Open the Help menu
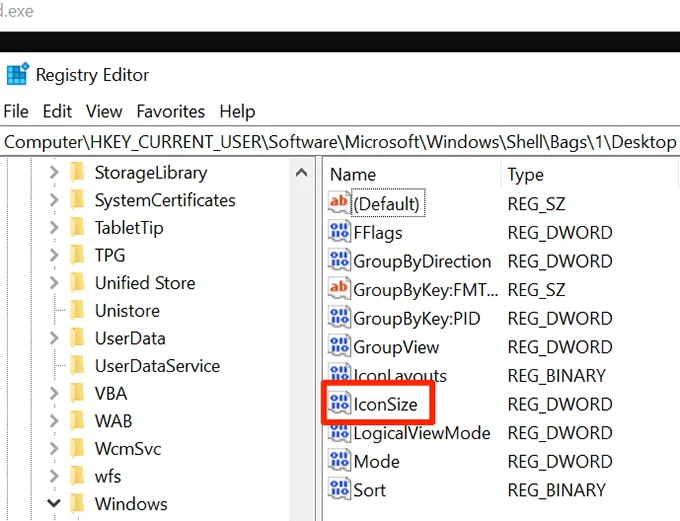 click(237, 111)
